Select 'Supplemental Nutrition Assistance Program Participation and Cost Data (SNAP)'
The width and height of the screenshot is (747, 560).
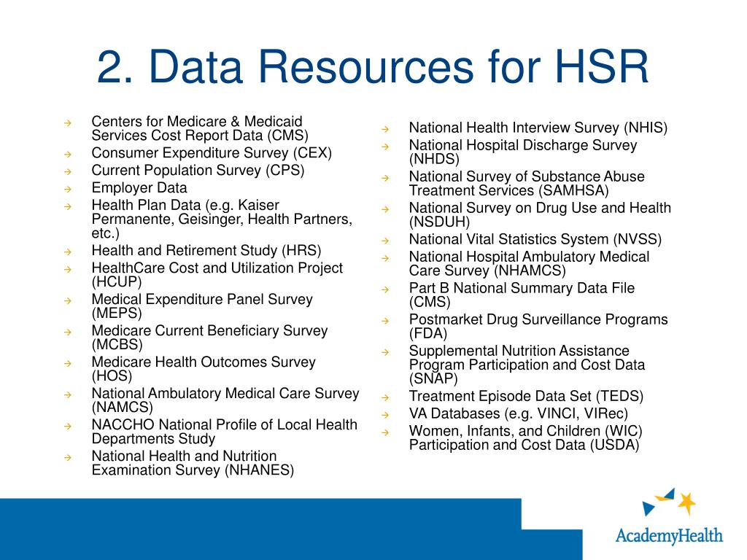coord(527,365)
